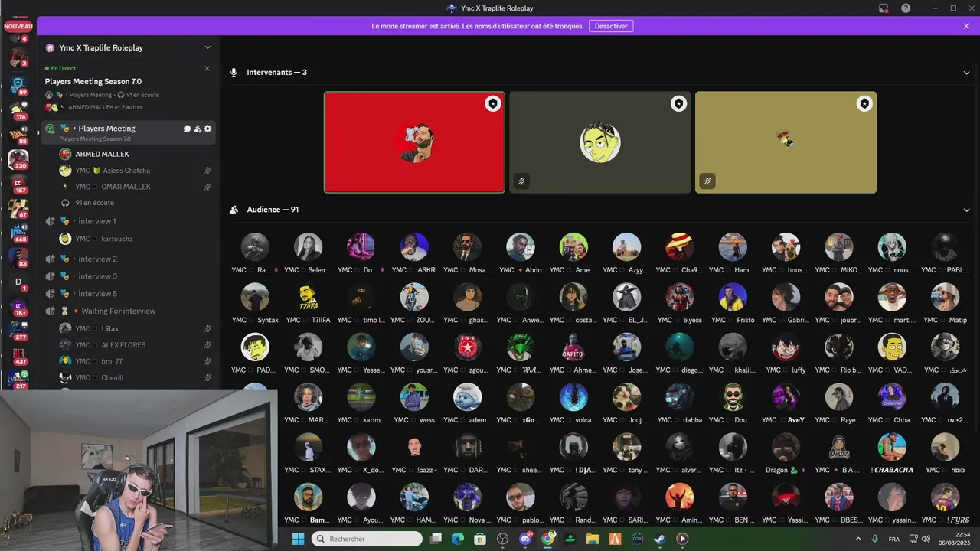Open Players Meeting channel settings gear

point(207,129)
